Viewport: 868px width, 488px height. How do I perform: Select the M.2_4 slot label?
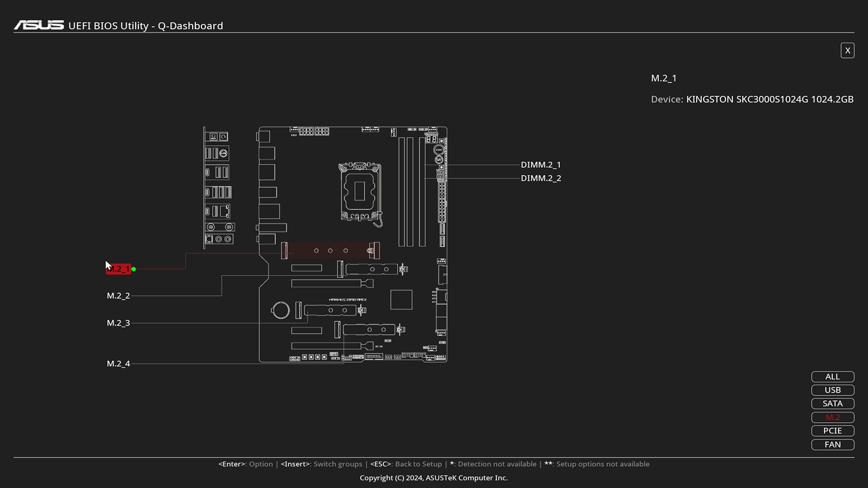tap(118, 364)
